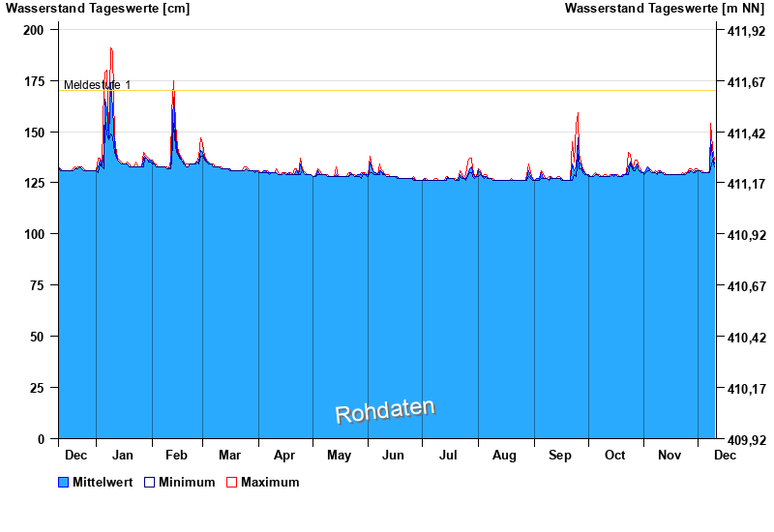Viewport: 774px width, 532px height.
Task: Click the Rohdaten watermark text
Action: click(x=385, y=410)
